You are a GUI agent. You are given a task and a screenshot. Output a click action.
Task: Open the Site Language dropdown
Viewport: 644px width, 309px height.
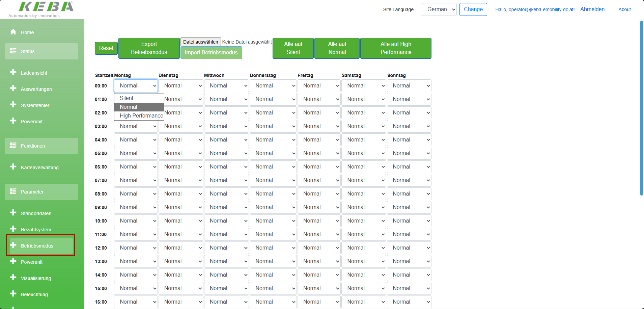(439, 9)
